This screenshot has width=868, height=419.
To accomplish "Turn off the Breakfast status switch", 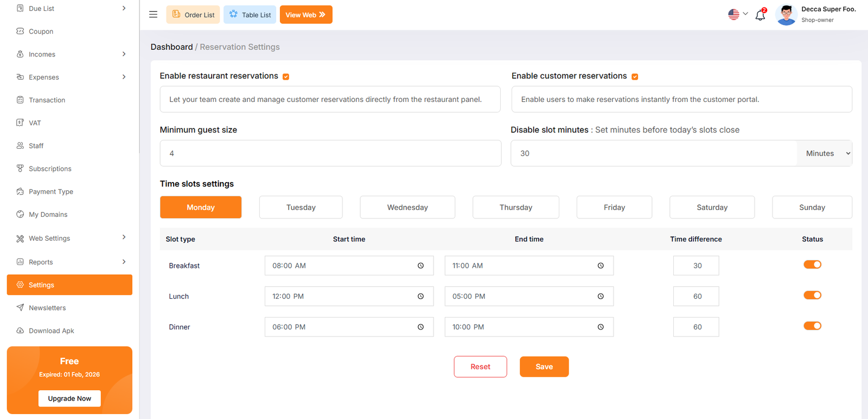I will click(x=812, y=265).
